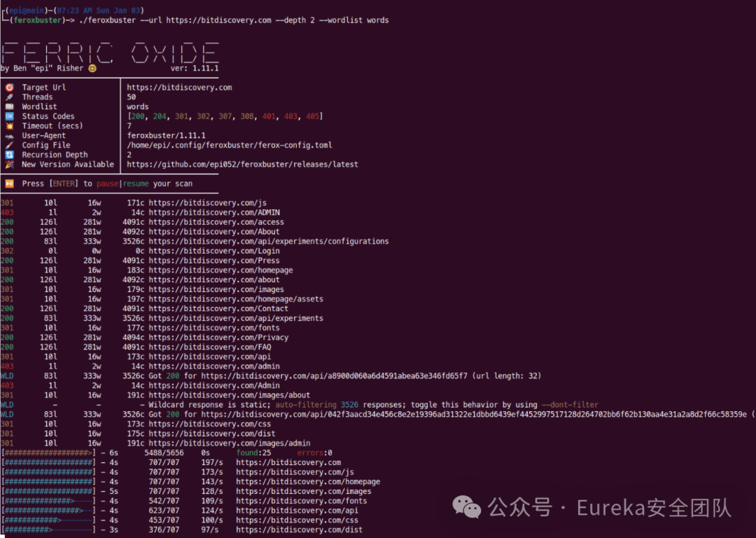The width and height of the screenshot is (756, 538).
Task: Click the 376/707 request count
Action: [x=164, y=530]
